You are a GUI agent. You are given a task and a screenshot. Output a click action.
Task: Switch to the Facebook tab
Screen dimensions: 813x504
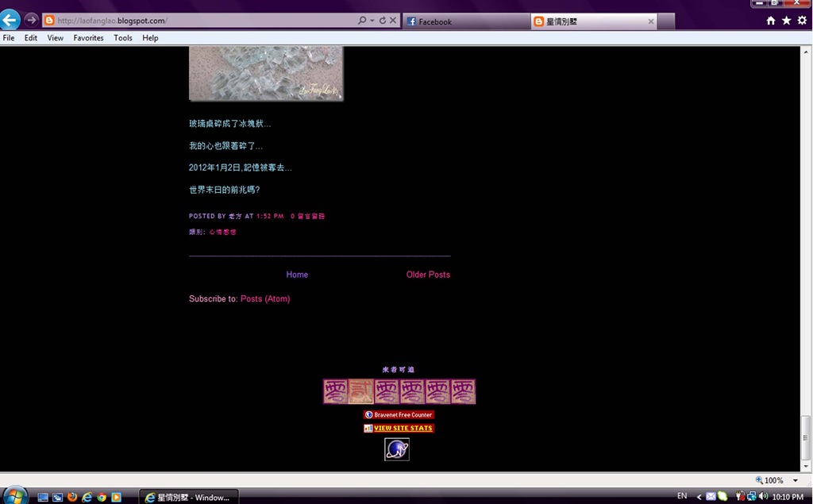pyautogui.click(x=465, y=21)
